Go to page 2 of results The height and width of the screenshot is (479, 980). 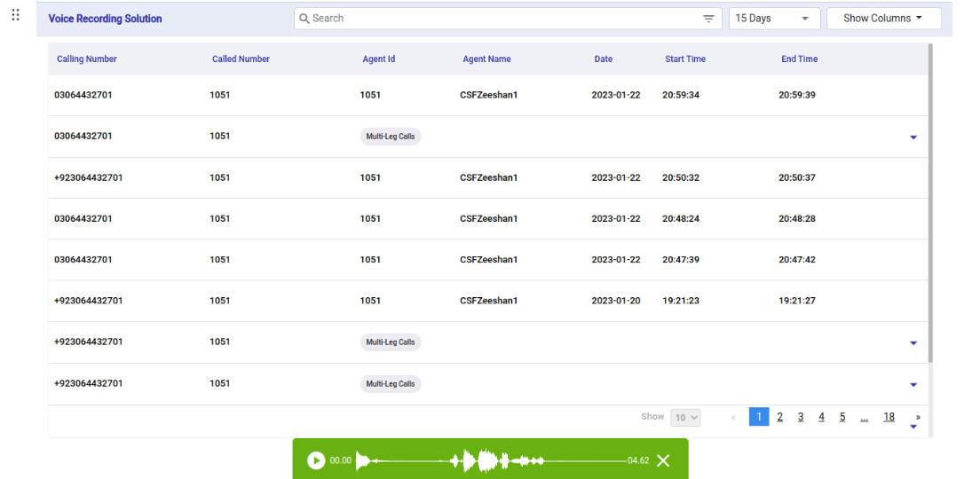(779, 417)
